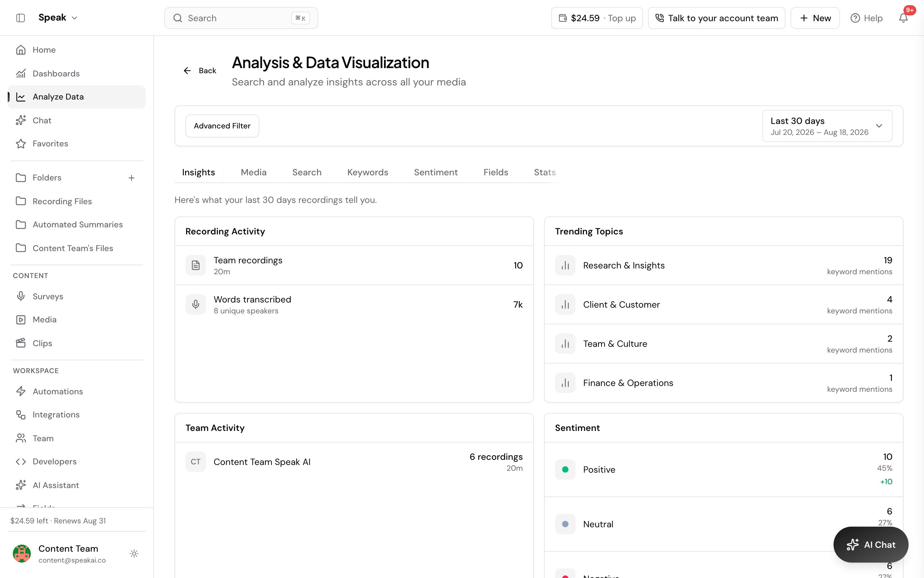The width and height of the screenshot is (924, 578).
Task: Open Media in Content section
Action: (76, 320)
